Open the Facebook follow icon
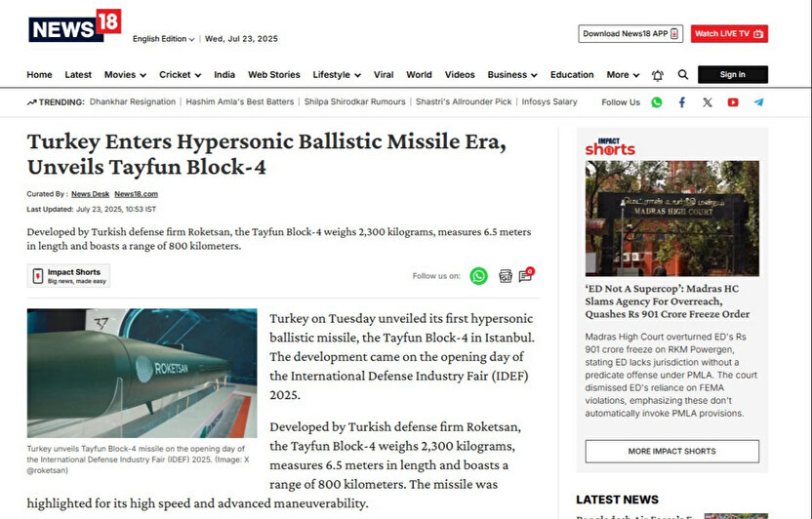 682,102
